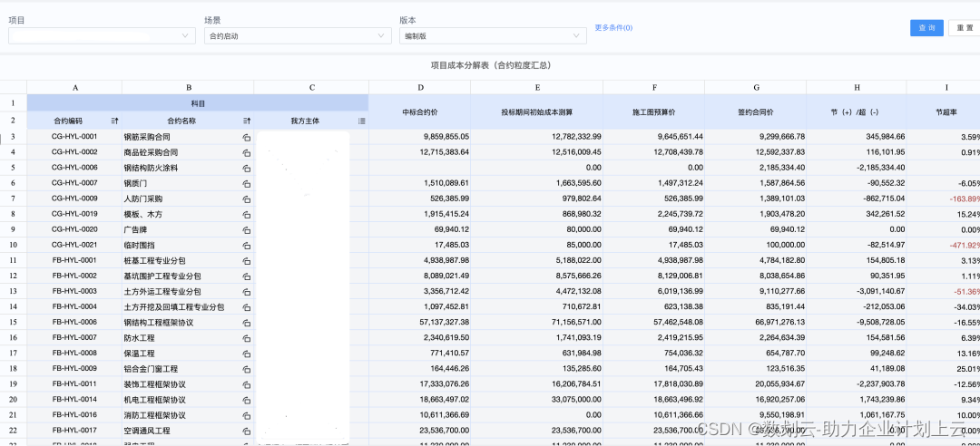Image resolution: width=980 pixels, height=446 pixels.
Task: Select column A header
Action: click(75, 88)
